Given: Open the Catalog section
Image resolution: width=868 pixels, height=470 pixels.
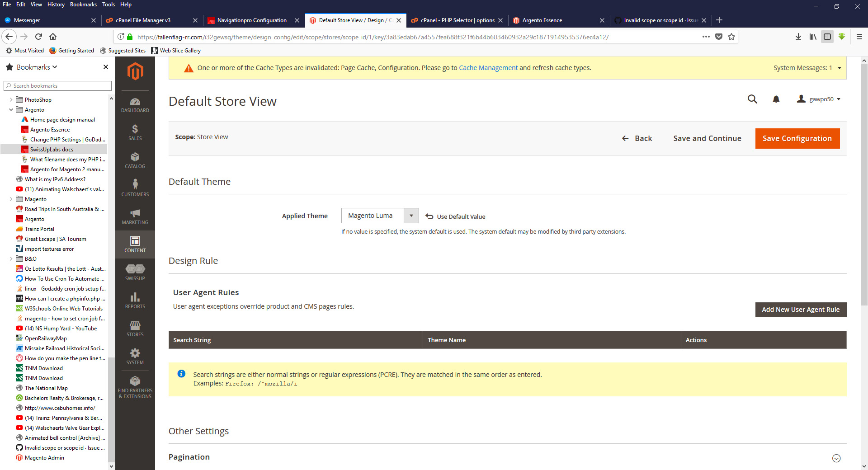Looking at the screenshot, I should (135, 160).
